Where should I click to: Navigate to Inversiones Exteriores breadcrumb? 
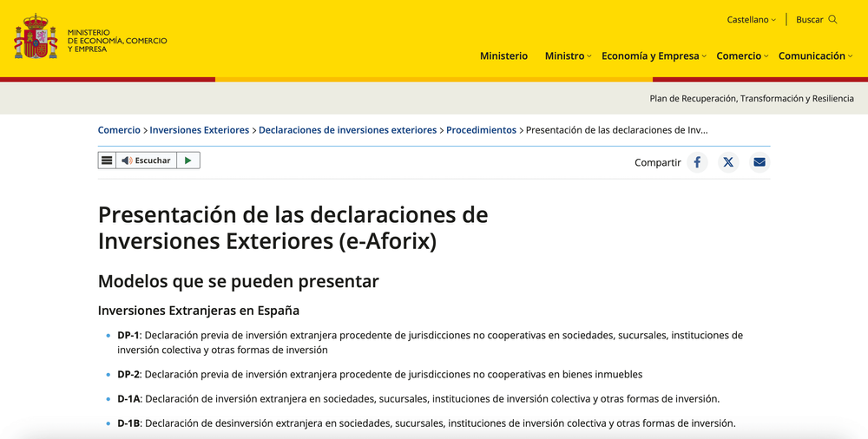[199, 130]
